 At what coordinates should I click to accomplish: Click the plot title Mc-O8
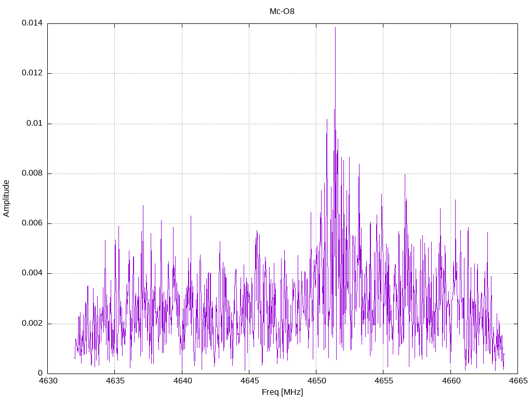[282, 11]
